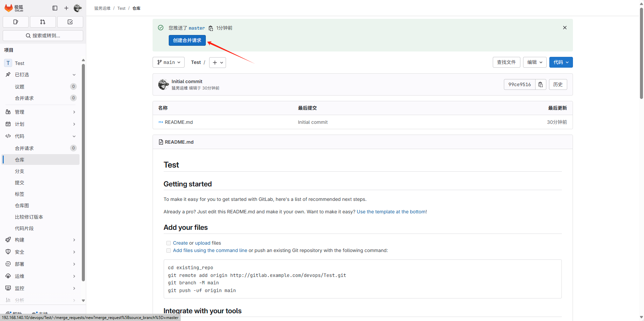This screenshot has height=321, width=644.
Task: Click the 搜索或转到 search field
Action: click(43, 35)
